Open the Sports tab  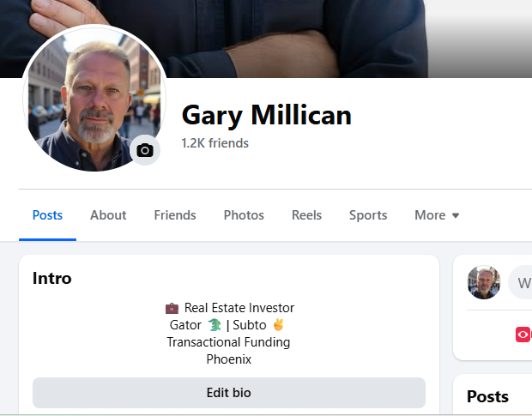tap(368, 215)
